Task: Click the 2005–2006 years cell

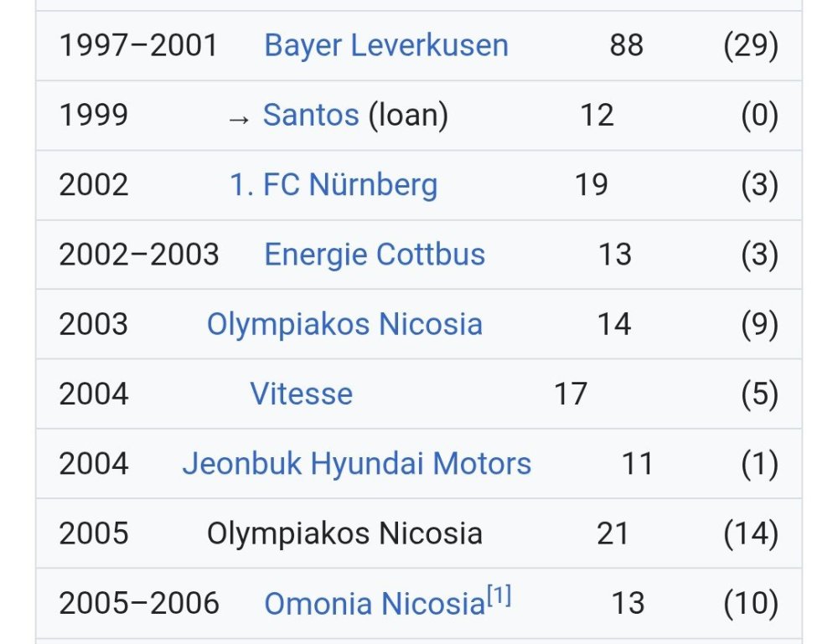Action: pyautogui.click(x=139, y=604)
